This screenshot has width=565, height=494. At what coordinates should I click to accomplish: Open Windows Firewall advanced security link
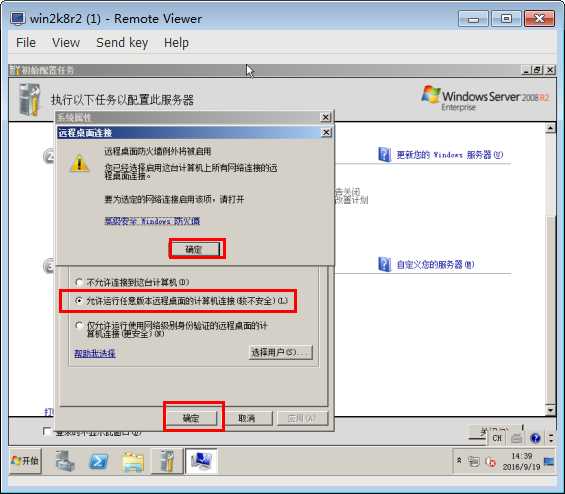tap(152, 221)
